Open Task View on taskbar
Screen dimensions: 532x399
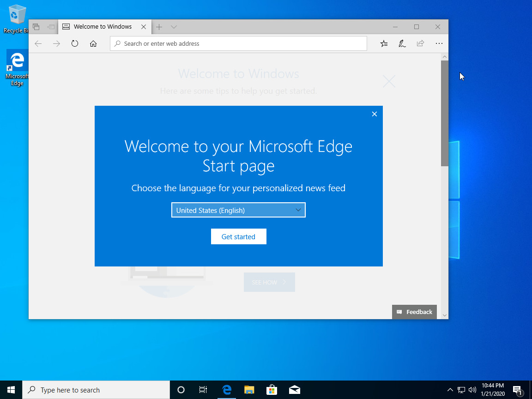(x=203, y=390)
